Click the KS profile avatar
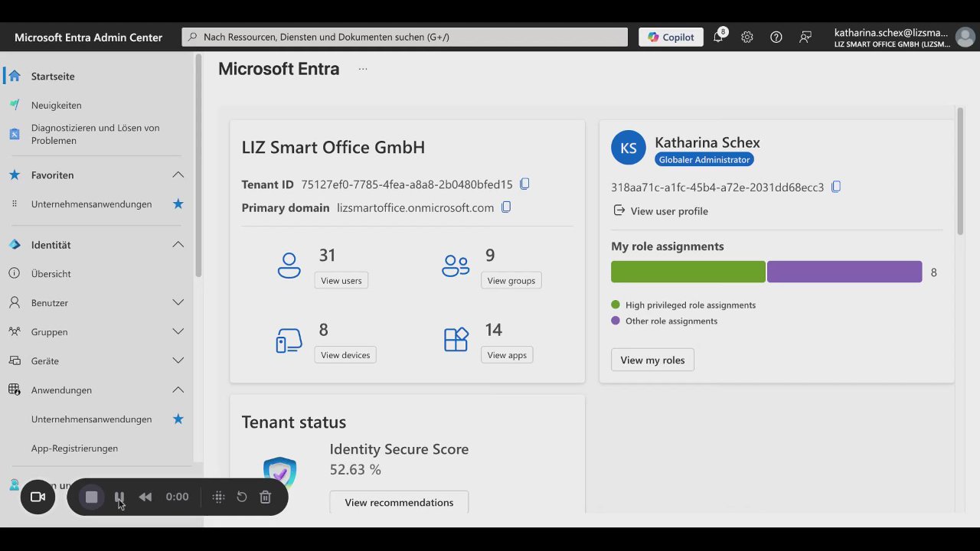 click(x=629, y=148)
